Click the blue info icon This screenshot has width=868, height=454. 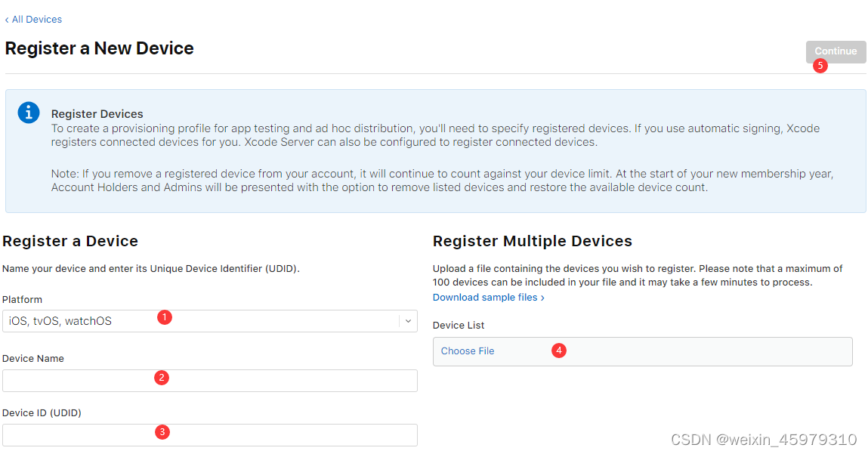(29, 113)
